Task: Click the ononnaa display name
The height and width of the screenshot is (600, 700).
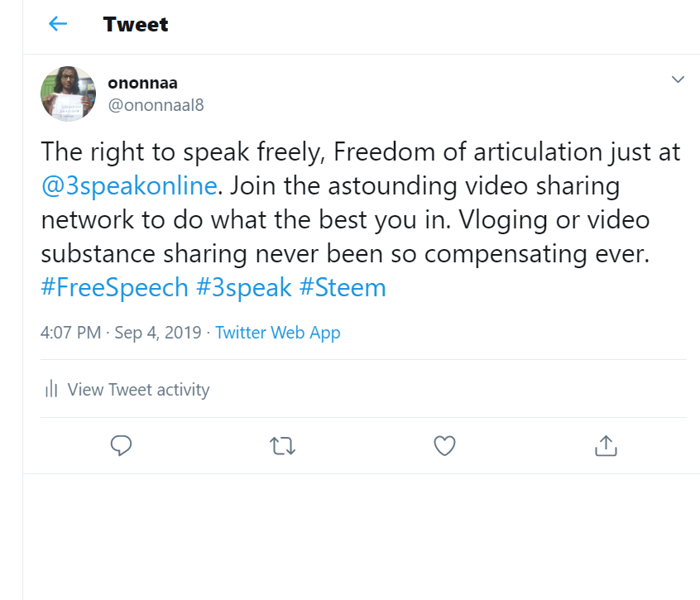Action: (x=143, y=83)
